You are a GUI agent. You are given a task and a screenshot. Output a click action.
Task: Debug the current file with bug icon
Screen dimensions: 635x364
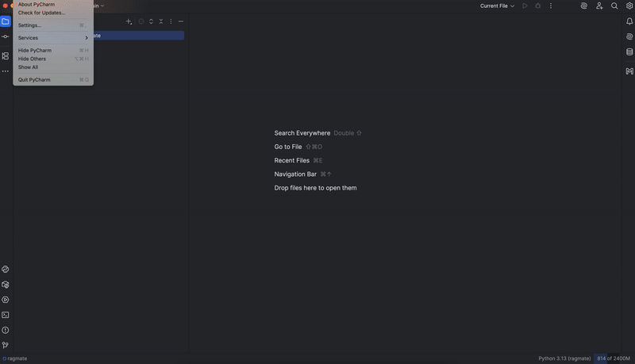(538, 6)
